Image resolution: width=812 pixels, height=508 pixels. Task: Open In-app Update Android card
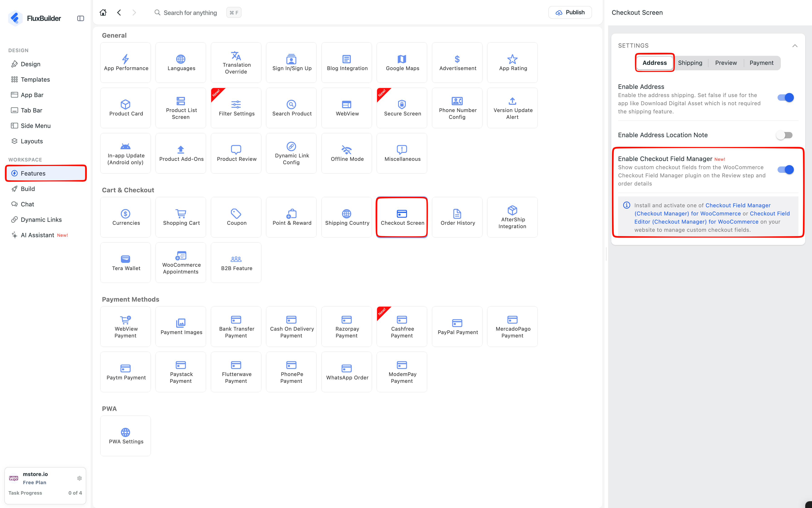tap(126, 153)
